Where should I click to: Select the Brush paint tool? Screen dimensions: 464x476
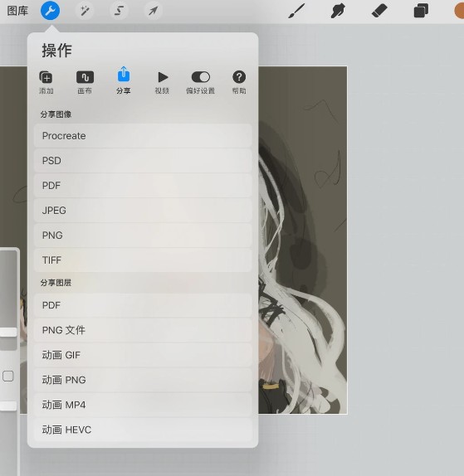tap(296, 11)
